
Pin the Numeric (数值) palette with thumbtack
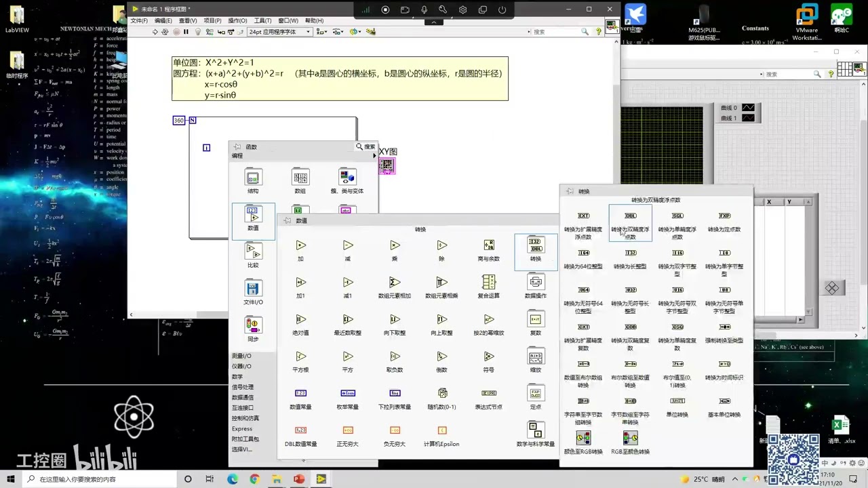click(x=287, y=221)
